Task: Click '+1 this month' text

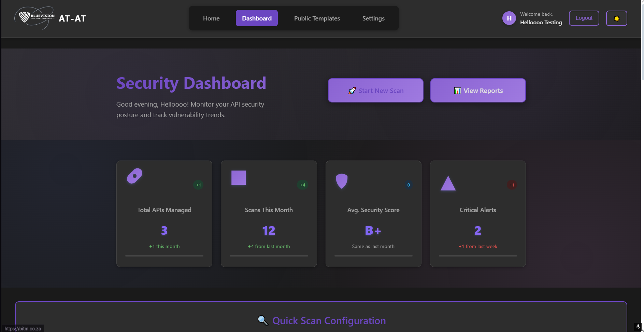Action: coord(164,246)
